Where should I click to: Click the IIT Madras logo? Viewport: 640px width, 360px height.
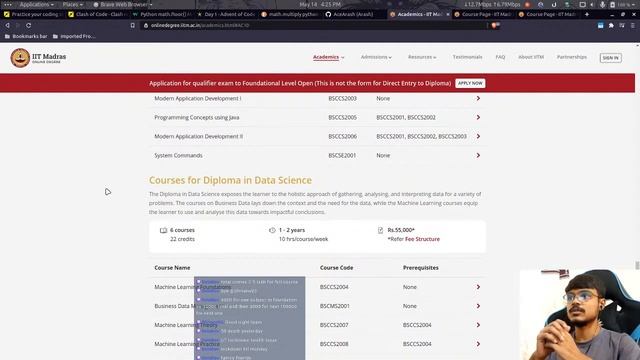(38, 58)
